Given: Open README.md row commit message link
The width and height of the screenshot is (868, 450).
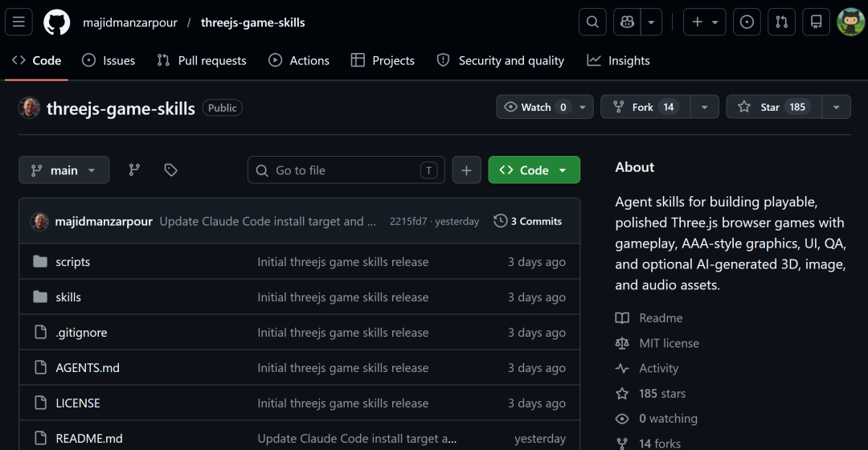Looking at the screenshot, I should tap(357, 439).
